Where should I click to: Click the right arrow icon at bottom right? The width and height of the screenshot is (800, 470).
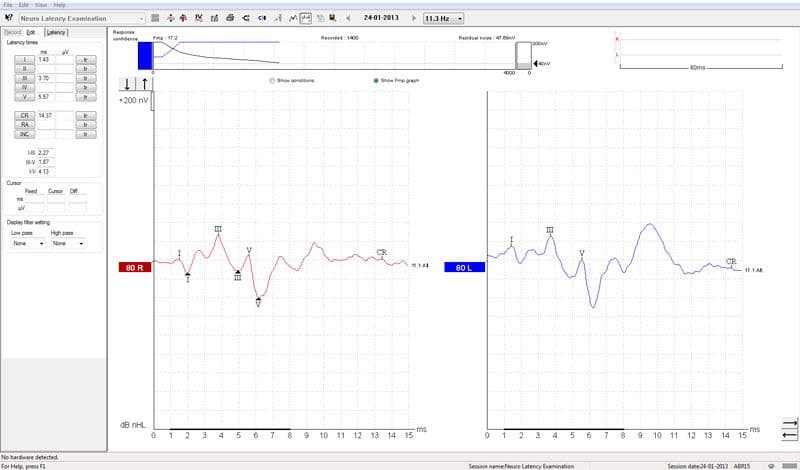point(789,423)
